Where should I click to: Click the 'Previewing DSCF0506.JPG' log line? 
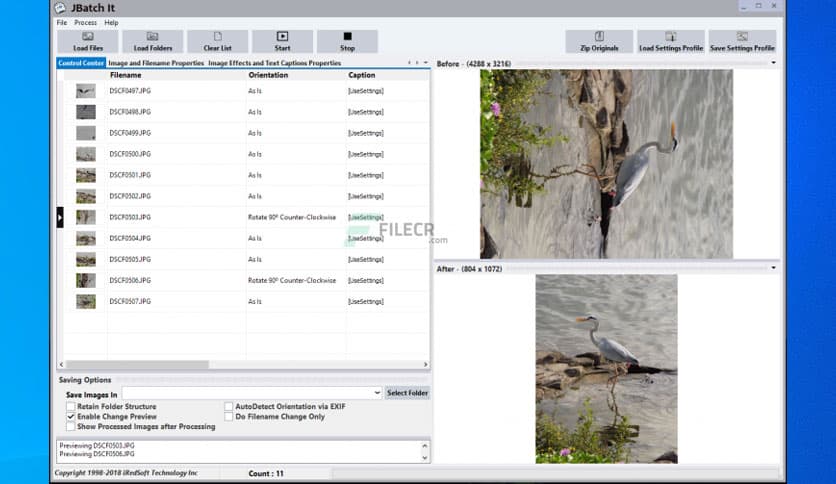[97, 454]
